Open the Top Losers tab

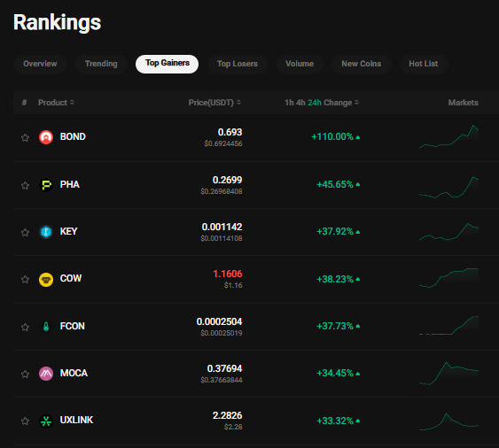coord(238,64)
